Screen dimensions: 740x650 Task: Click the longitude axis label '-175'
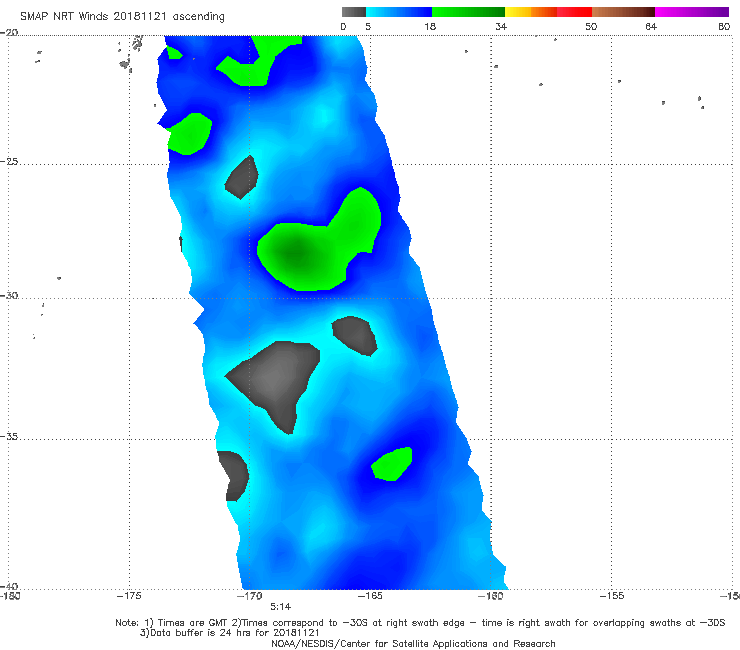pos(129,596)
